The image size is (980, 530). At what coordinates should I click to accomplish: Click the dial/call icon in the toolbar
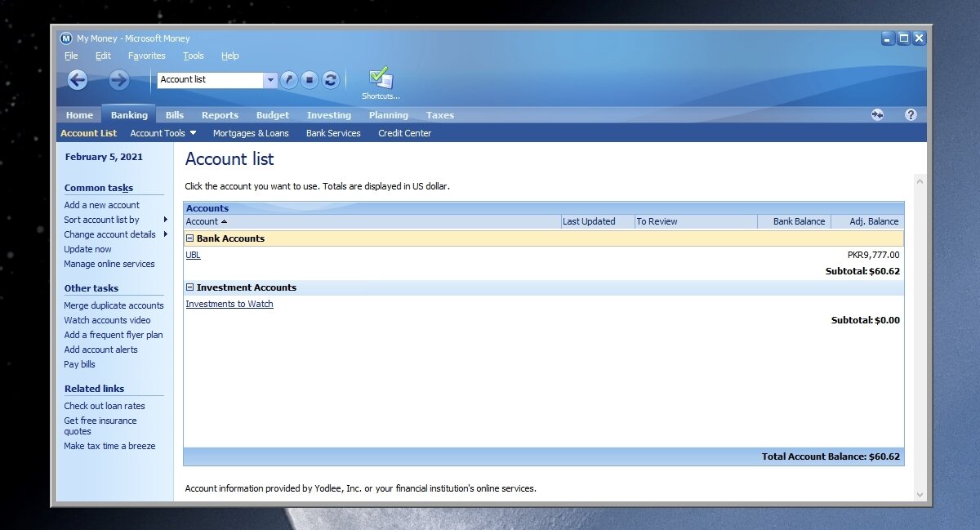pos(288,79)
